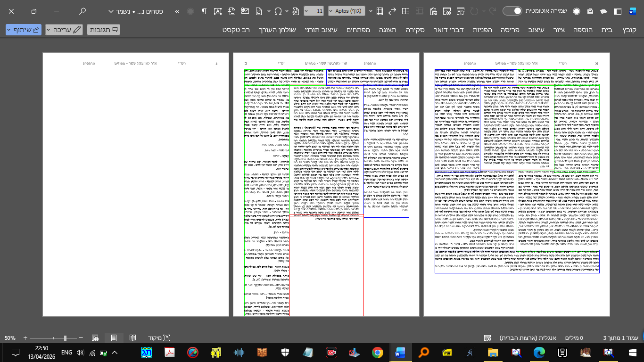Click the attachment envelope icon in toolbar
Viewport: 644px width, 362px height.
(245, 10)
